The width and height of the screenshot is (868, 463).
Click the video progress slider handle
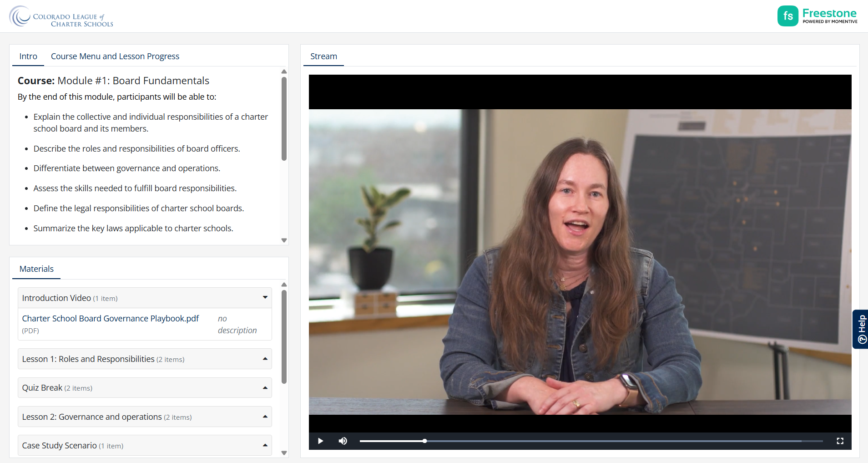(x=424, y=441)
